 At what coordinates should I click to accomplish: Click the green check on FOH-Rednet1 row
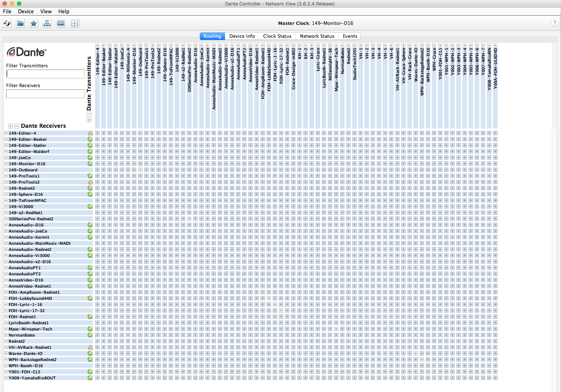click(90, 317)
